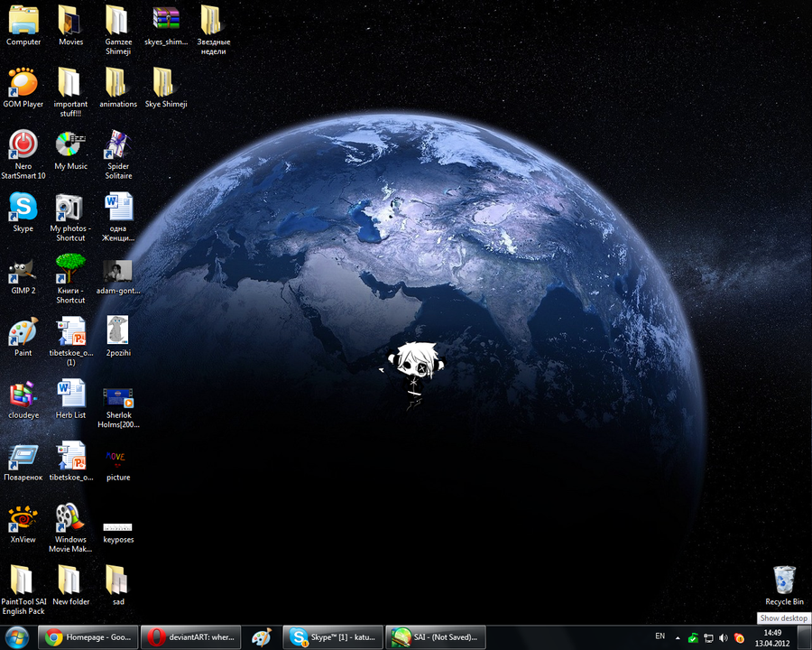Open the red warning tray icon
This screenshot has height=650, width=812.
[x=739, y=637]
